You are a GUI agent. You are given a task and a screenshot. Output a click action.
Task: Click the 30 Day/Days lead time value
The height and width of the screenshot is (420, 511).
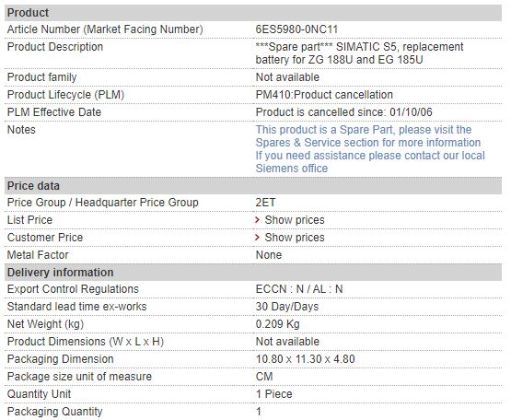(x=287, y=307)
